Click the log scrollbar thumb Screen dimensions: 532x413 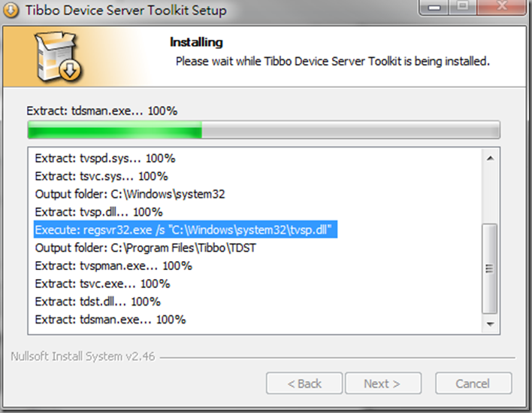[x=490, y=269]
